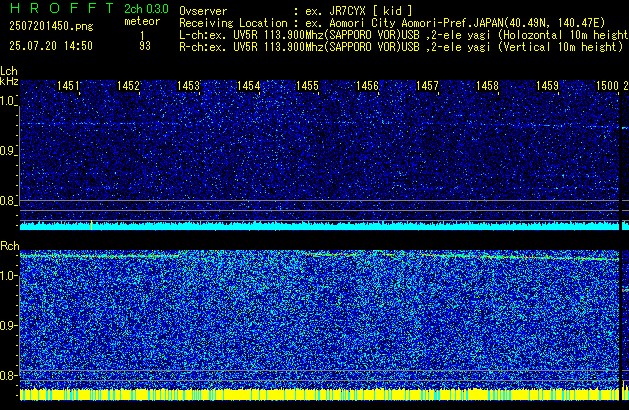Click the file name 2507201450.png
The height and width of the screenshot is (410, 629).
(51, 26)
